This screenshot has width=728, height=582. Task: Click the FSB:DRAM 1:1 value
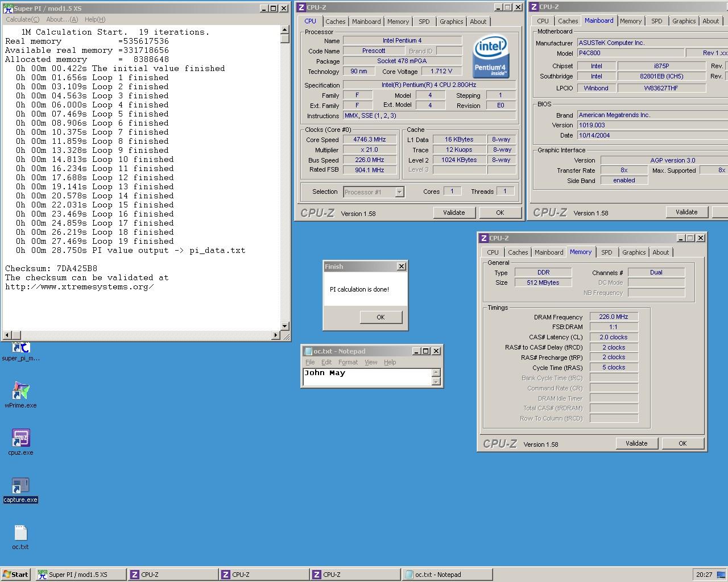pyautogui.click(x=614, y=327)
